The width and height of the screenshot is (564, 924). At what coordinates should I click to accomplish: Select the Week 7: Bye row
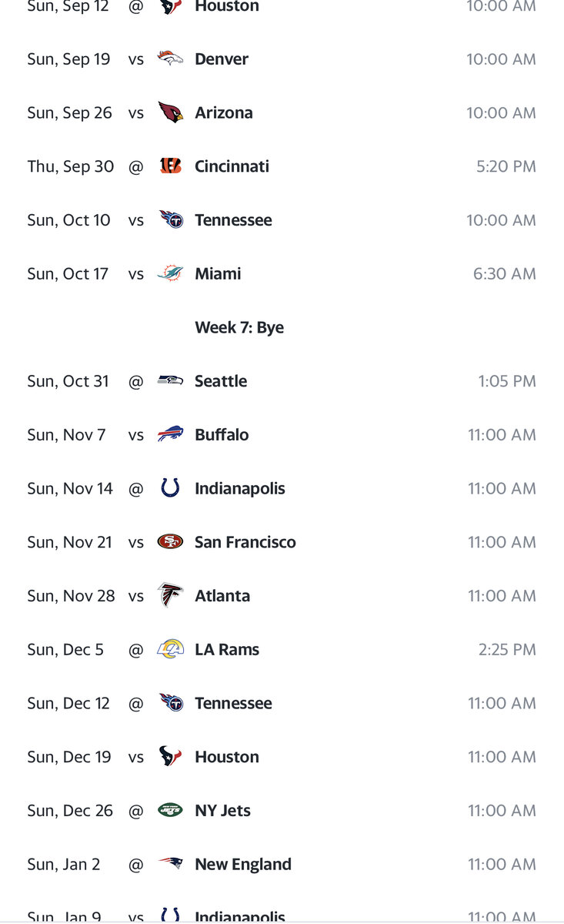pos(239,327)
